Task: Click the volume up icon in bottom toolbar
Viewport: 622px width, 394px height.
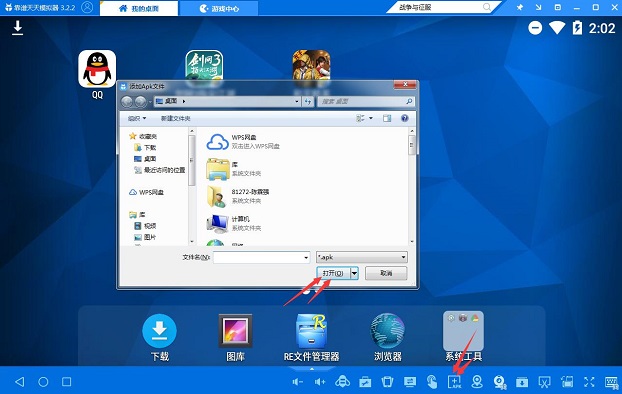Action: coord(320,382)
